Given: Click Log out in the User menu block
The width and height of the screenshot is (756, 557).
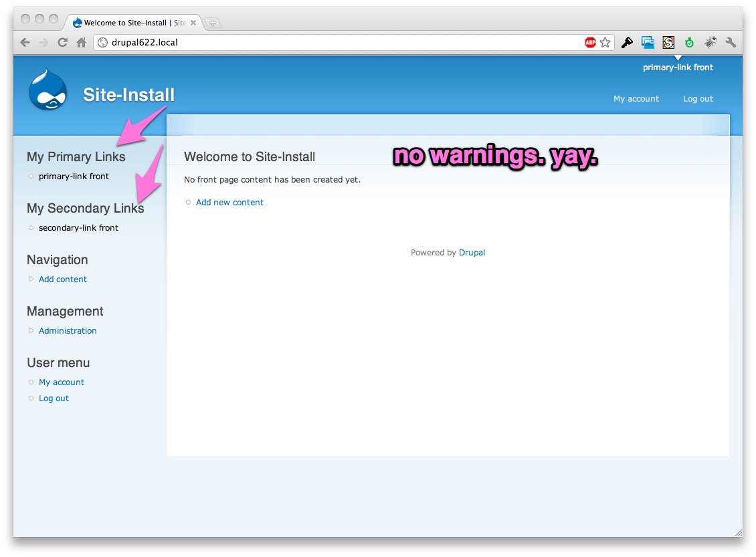Looking at the screenshot, I should click(x=54, y=399).
